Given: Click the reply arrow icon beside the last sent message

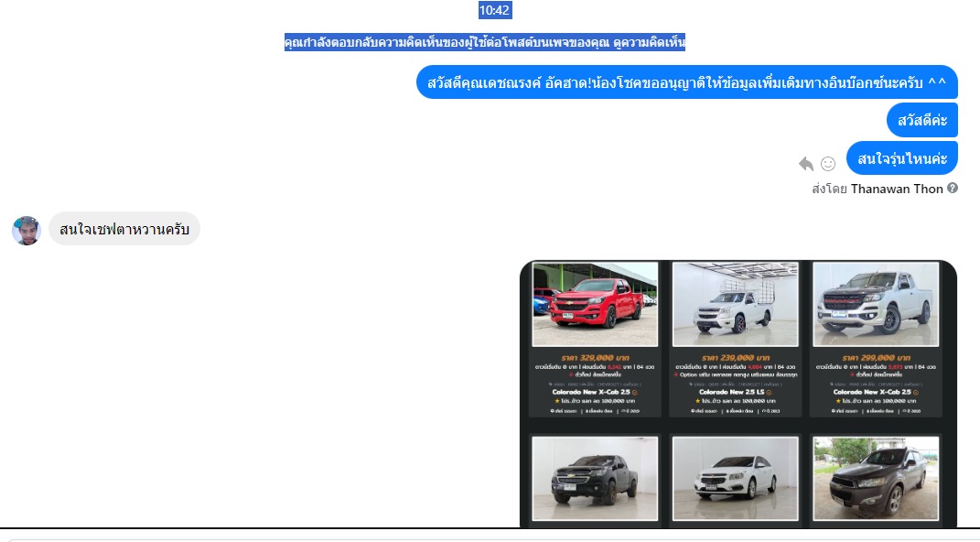Looking at the screenshot, I should tap(805, 164).
